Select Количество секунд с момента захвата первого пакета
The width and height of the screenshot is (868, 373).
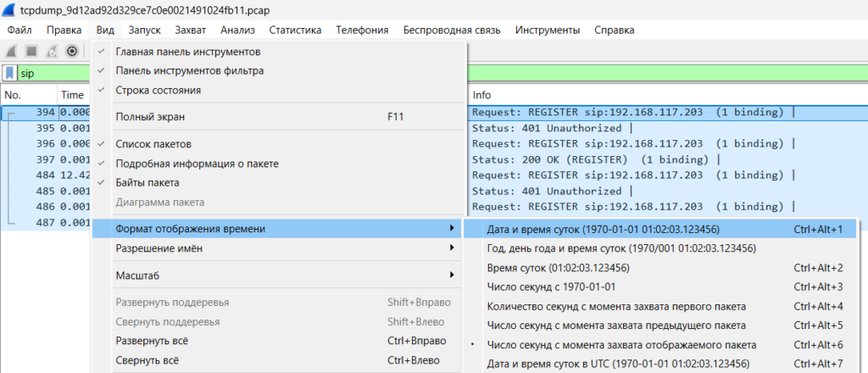(x=659, y=307)
